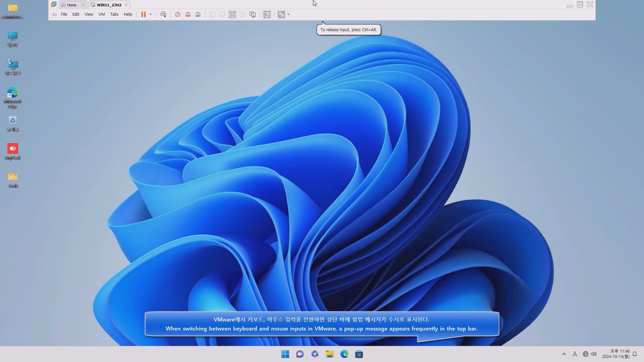Open the Snapshot Manager icon
644x362 pixels.
point(198,14)
